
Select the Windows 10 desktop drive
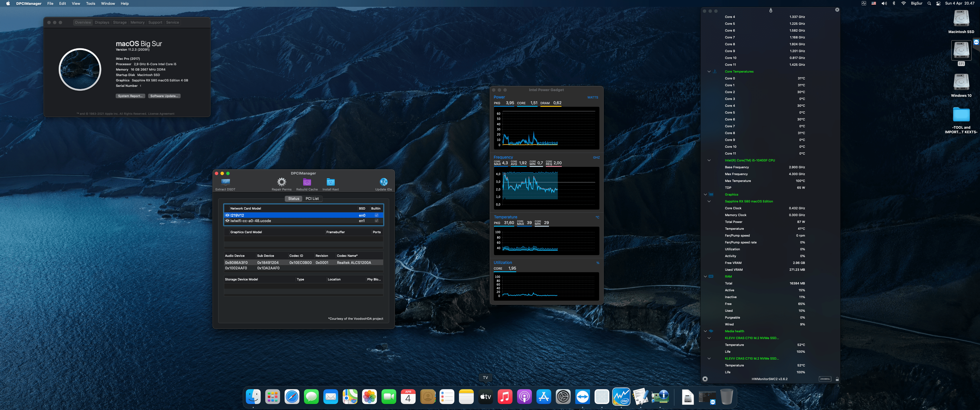point(961,82)
